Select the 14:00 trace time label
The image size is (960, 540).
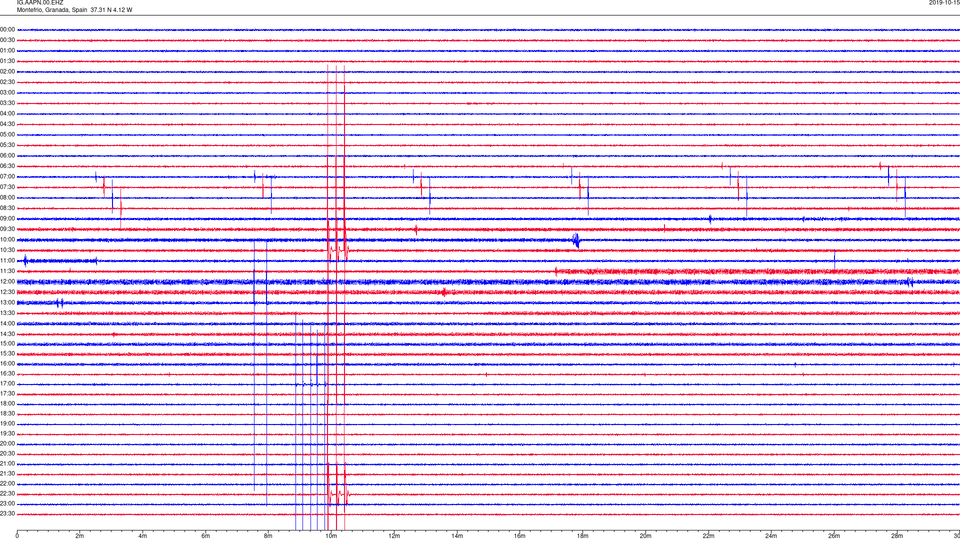click(8, 323)
